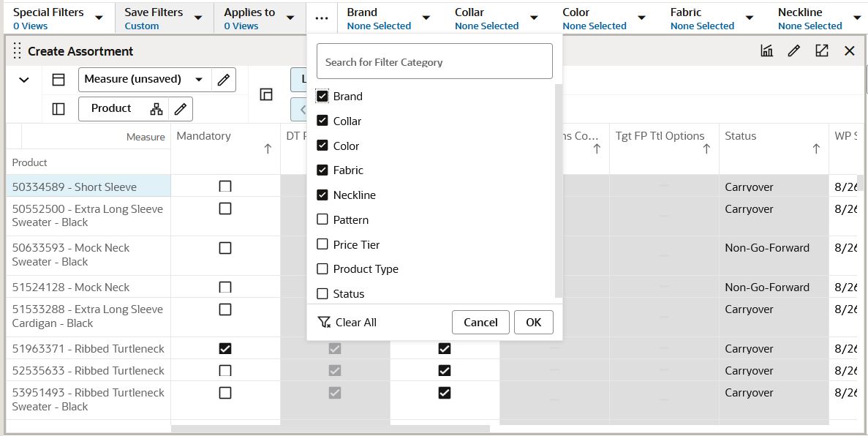Click the edit pencil near the analysis icons
Viewport: 868px width, 436px height.
click(x=794, y=50)
